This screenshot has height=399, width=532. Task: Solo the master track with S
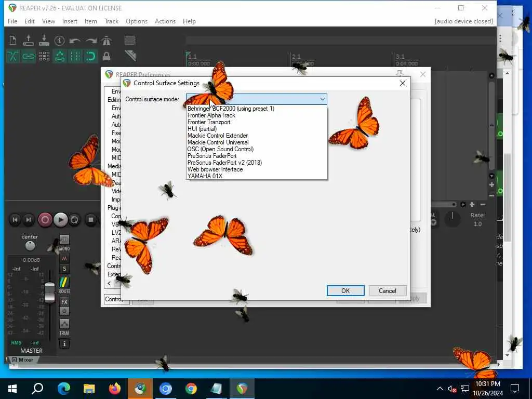pos(64,269)
